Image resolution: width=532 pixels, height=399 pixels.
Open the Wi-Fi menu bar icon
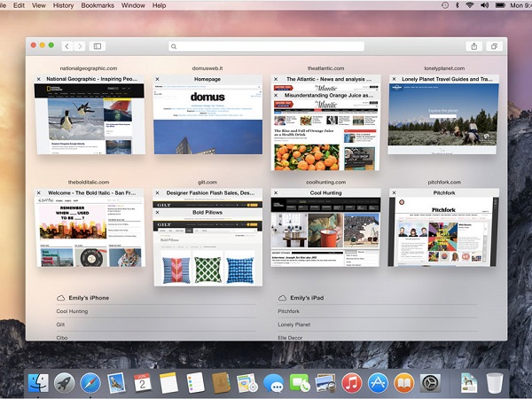pyautogui.click(x=470, y=5)
